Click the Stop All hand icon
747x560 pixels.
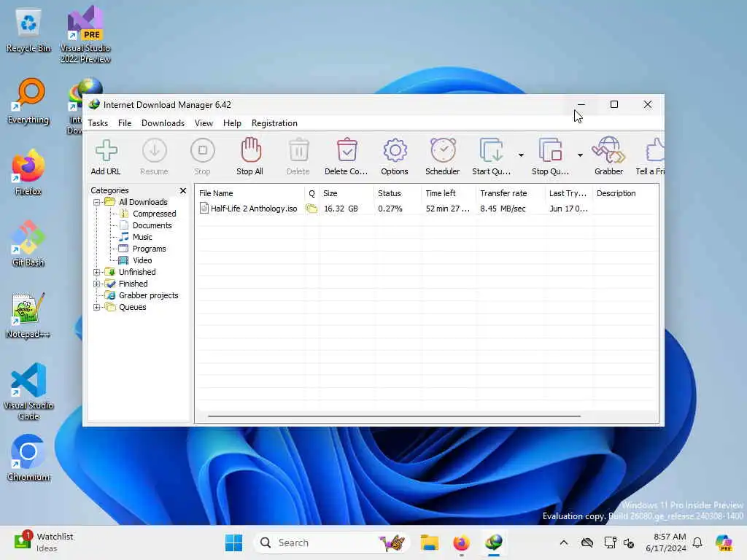pyautogui.click(x=251, y=150)
